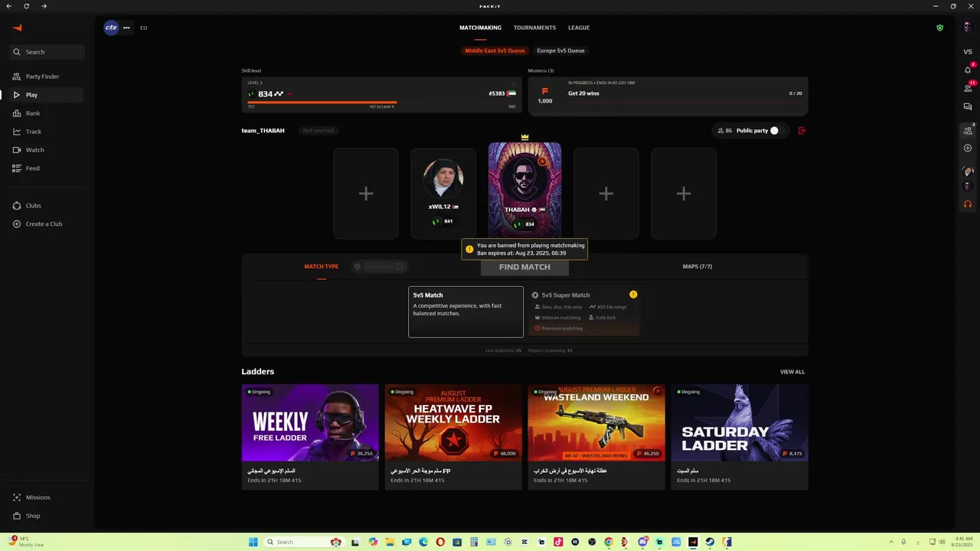Click the 1,000 FACEIT points reward tile
The width and height of the screenshot is (980, 551).
(x=545, y=96)
